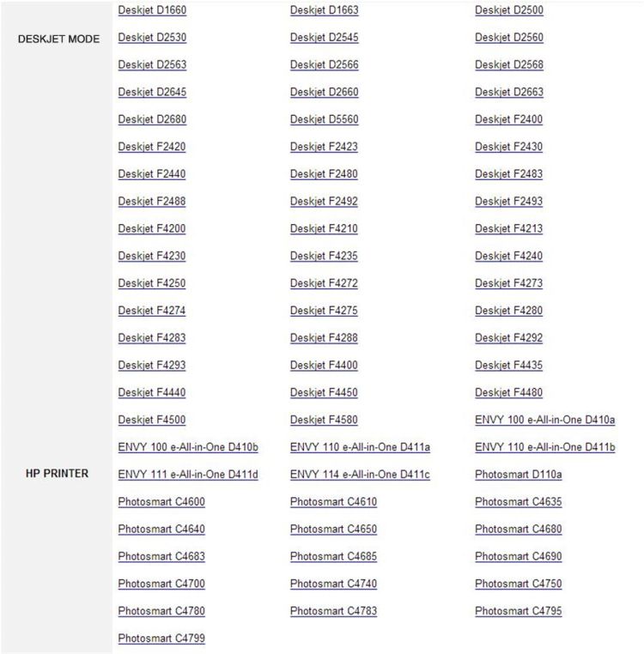Choose the Deskjet F4272 link
Screen dimensions: 644x654
[x=324, y=283]
